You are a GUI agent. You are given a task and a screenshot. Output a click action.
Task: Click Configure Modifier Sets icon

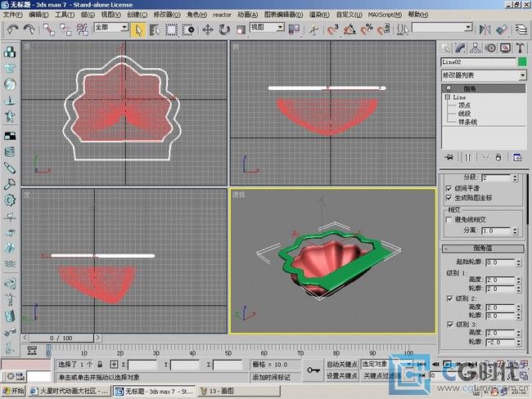click(x=517, y=157)
